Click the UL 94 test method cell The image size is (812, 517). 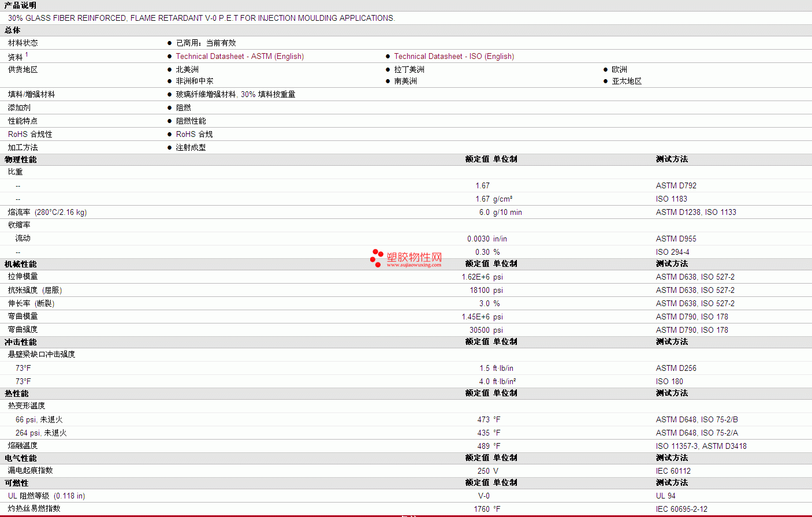[666, 496]
